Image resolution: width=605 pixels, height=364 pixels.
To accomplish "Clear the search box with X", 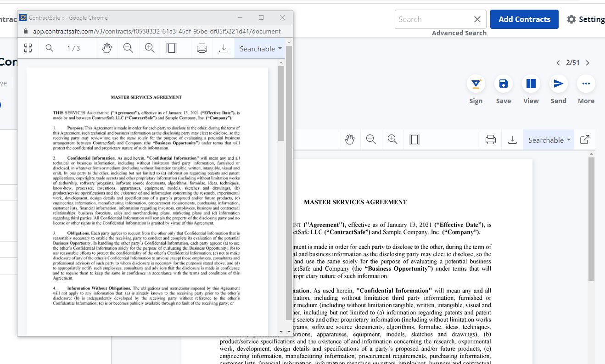I will click(x=477, y=19).
